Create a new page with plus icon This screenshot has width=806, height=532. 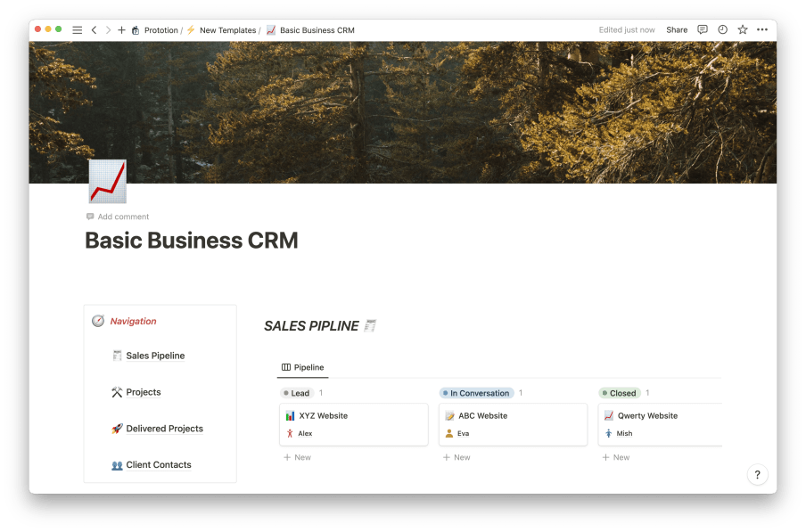click(121, 30)
